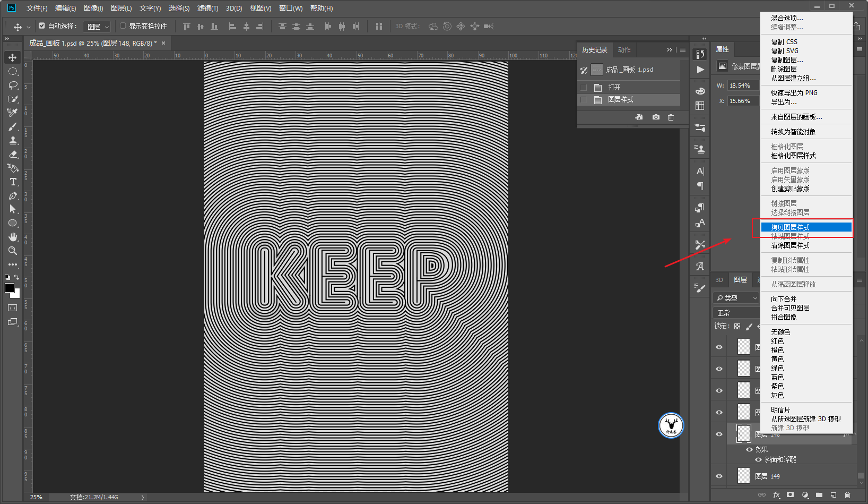Delete layer with the trash icon
The image size is (868, 504).
pos(847,495)
